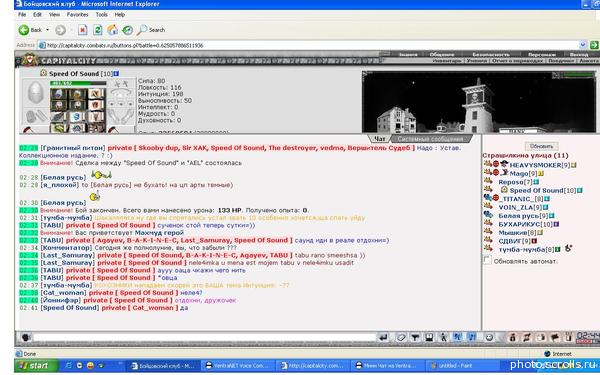Click into the chat message input field
600x375 pixels.
tap(205, 337)
